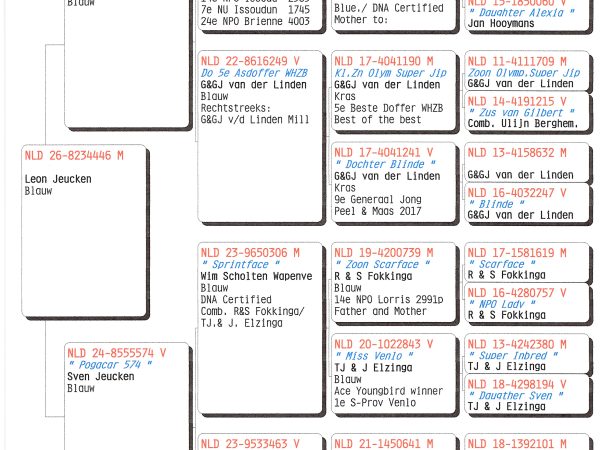600x450 pixels.
Task: Click text 24e NPO Brienne 4003
Action: point(255,21)
